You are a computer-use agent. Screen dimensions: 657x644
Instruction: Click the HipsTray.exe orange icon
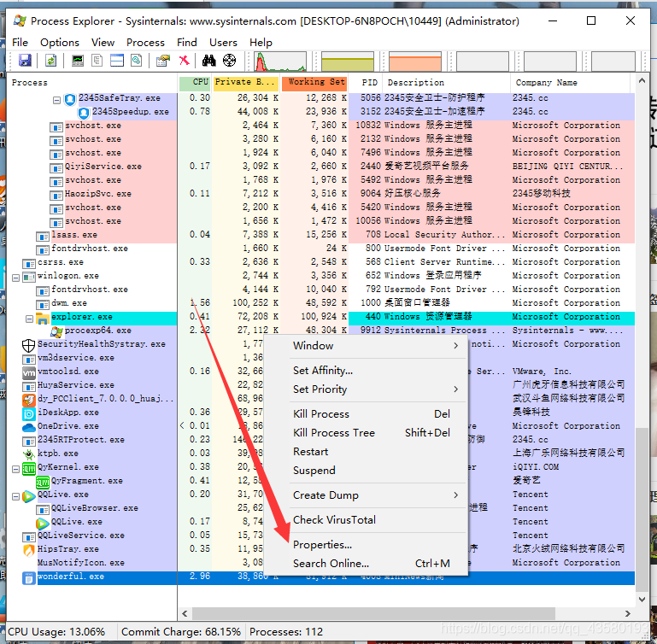coord(28,550)
